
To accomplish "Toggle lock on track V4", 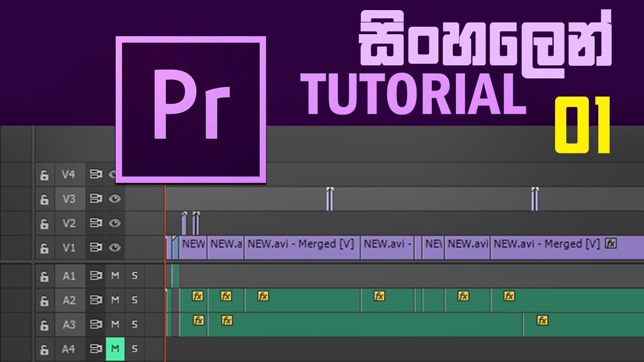I will coord(45,175).
